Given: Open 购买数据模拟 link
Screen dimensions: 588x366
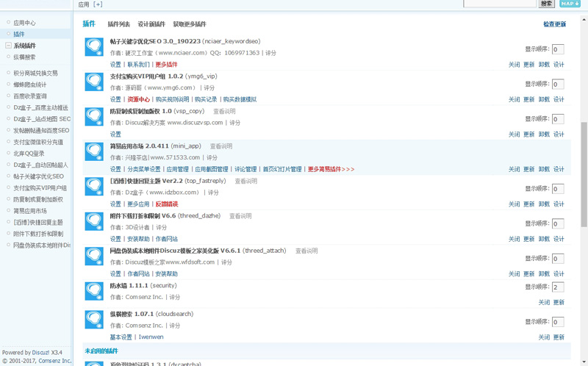Looking at the screenshot, I should pyautogui.click(x=240, y=99).
